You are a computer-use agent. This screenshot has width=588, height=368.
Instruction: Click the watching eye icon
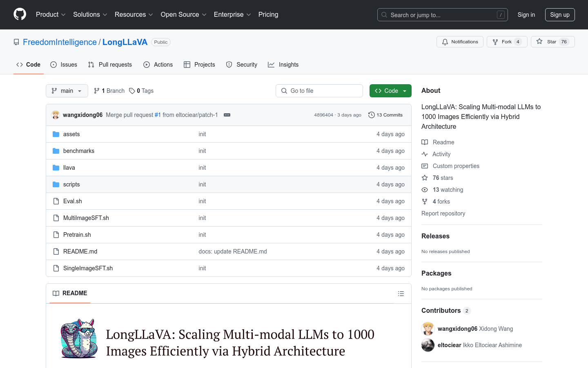(x=425, y=190)
